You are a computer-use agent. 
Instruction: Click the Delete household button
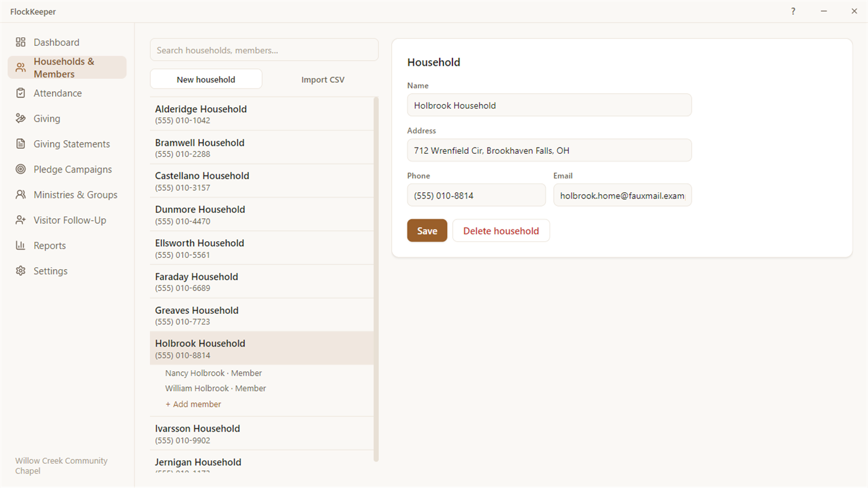tap(501, 231)
